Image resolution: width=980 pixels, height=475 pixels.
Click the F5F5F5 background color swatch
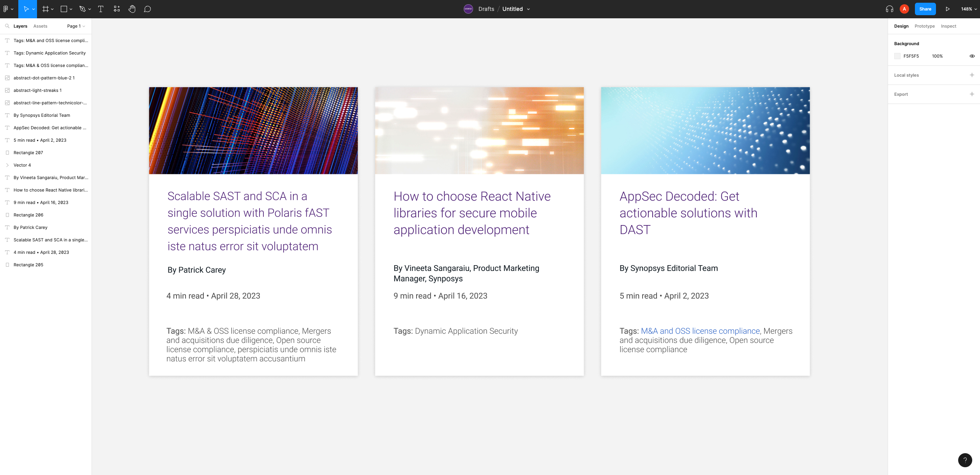tap(897, 56)
